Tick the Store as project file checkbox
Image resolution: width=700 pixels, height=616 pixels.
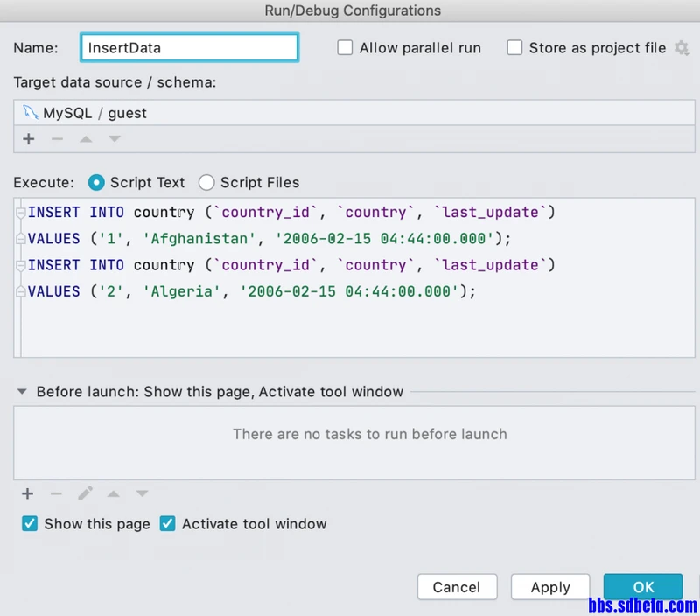click(x=514, y=48)
